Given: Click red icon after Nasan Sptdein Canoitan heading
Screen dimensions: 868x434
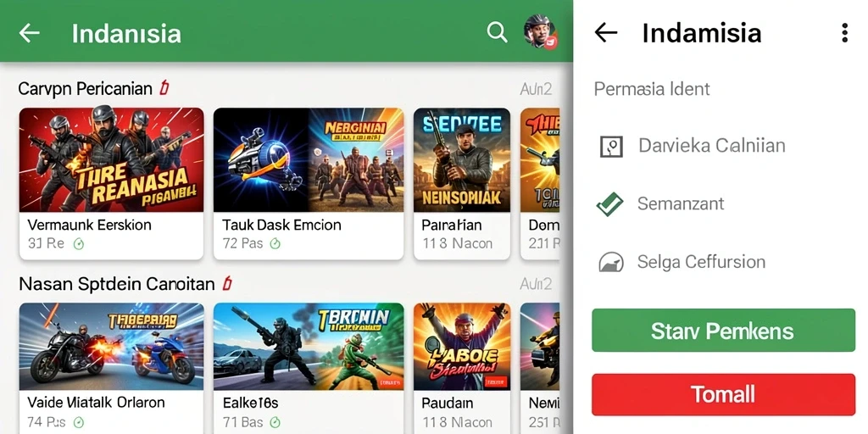Looking at the screenshot, I should pos(225,284).
